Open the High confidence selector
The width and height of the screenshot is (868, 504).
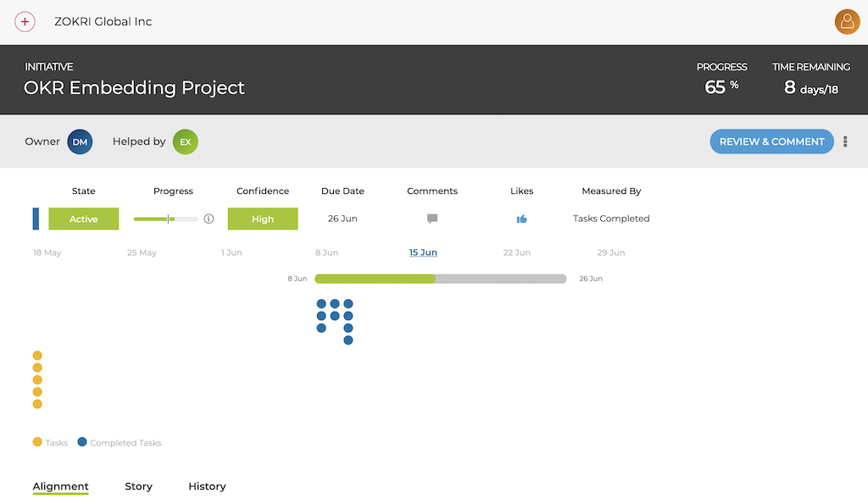pyautogui.click(x=263, y=219)
